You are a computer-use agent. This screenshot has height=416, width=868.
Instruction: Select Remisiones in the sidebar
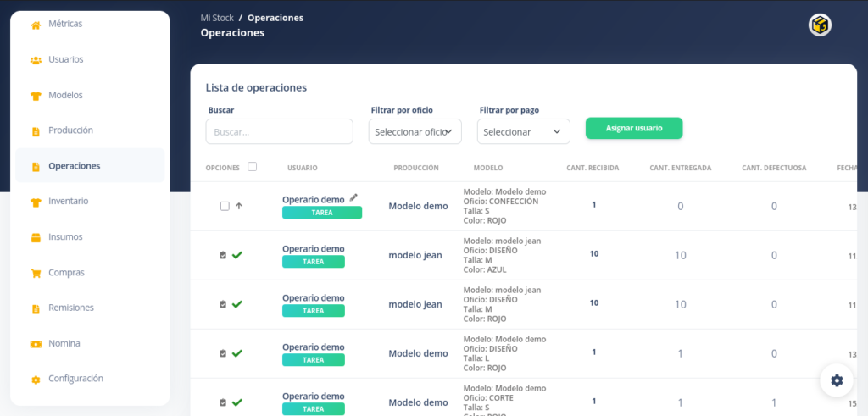70,308
